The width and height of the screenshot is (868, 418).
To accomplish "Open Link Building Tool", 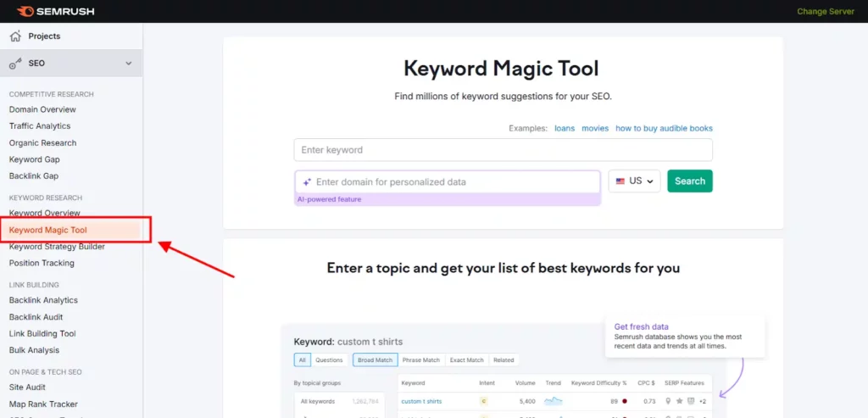I will (42, 334).
